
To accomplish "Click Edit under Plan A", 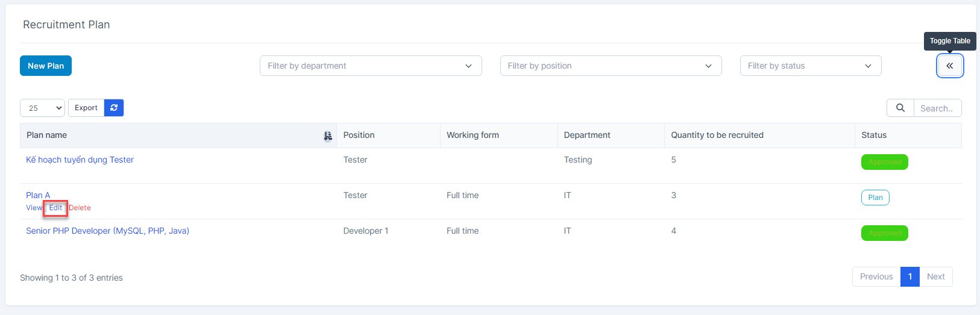I will coord(55,208).
